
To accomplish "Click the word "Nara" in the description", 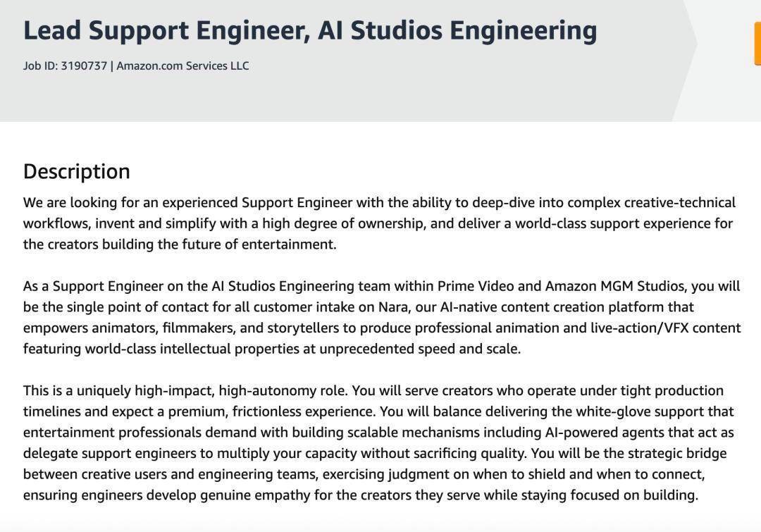I will pyautogui.click(x=411, y=307).
